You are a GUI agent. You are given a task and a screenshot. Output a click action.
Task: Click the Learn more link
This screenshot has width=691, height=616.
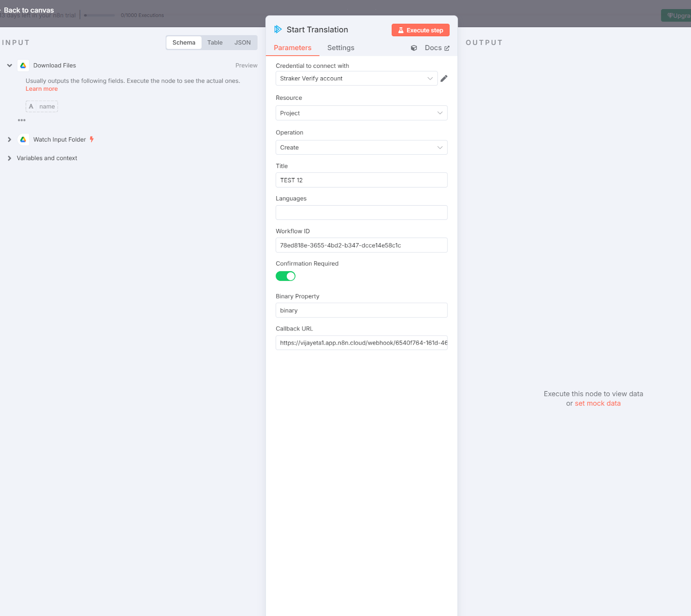point(41,89)
